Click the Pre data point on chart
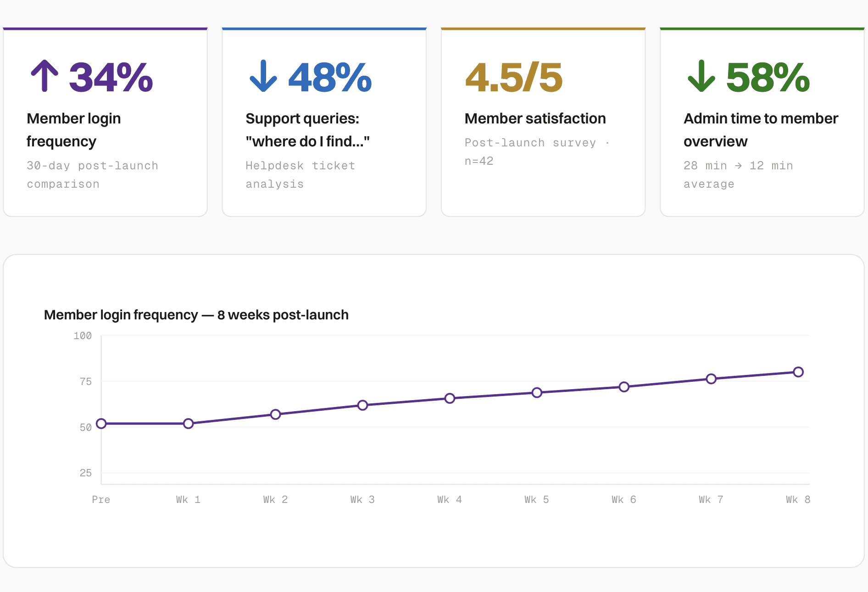This screenshot has width=868, height=592. click(x=101, y=424)
